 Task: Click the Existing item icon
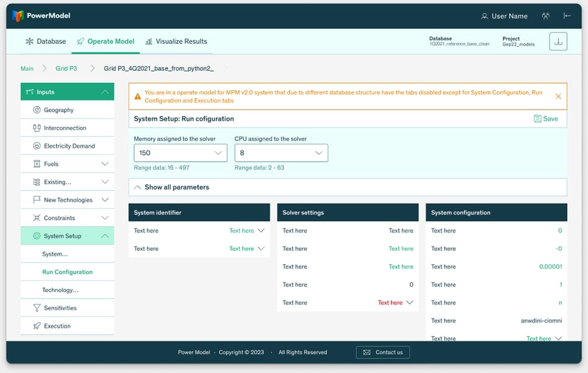click(37, 182)
